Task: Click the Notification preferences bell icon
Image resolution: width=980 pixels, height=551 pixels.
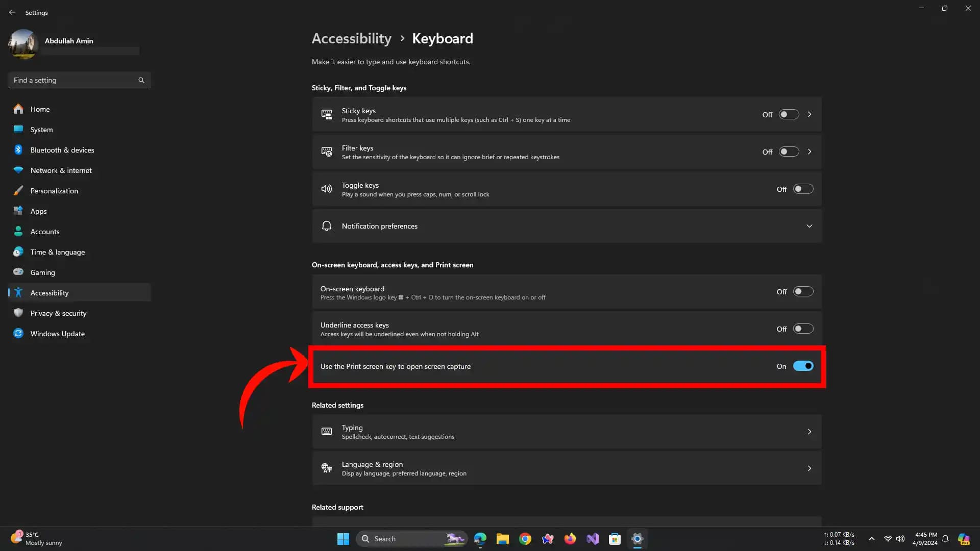Action: 327,226
